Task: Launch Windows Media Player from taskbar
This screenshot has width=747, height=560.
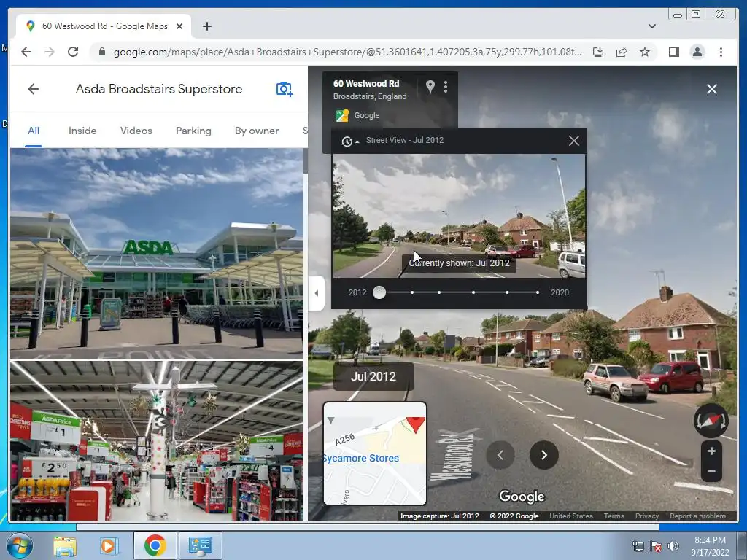Action: (x=109, y=545)
